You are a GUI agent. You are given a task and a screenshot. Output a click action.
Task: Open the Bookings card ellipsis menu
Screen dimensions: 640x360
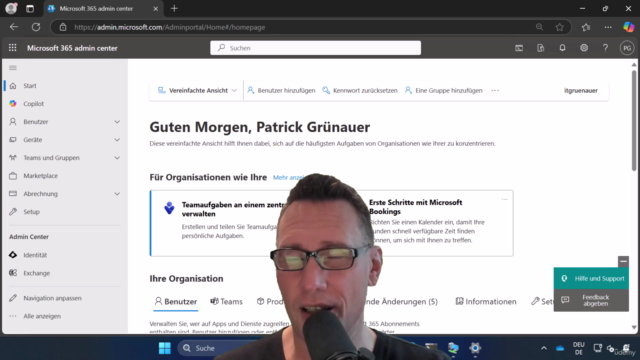(504, 200)
